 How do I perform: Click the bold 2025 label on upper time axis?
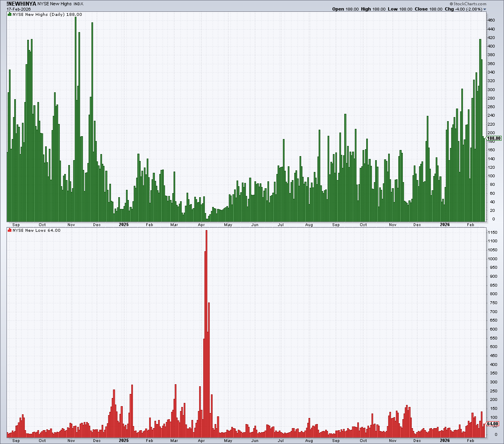124,224
